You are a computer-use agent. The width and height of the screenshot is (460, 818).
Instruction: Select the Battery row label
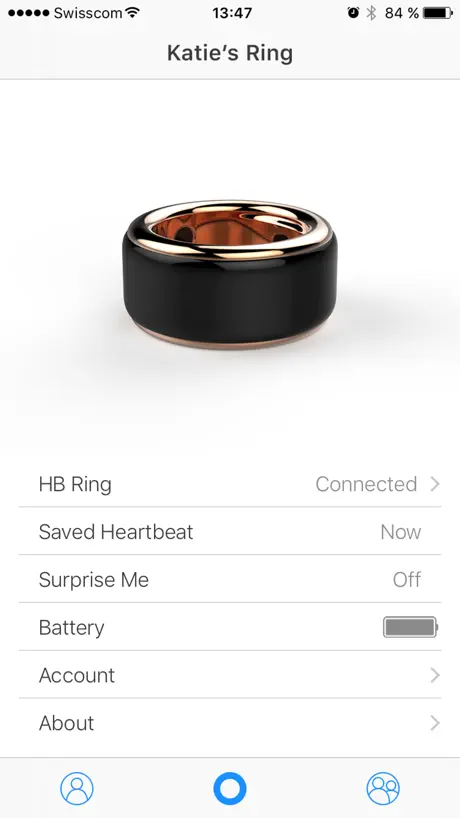(71, 628)
